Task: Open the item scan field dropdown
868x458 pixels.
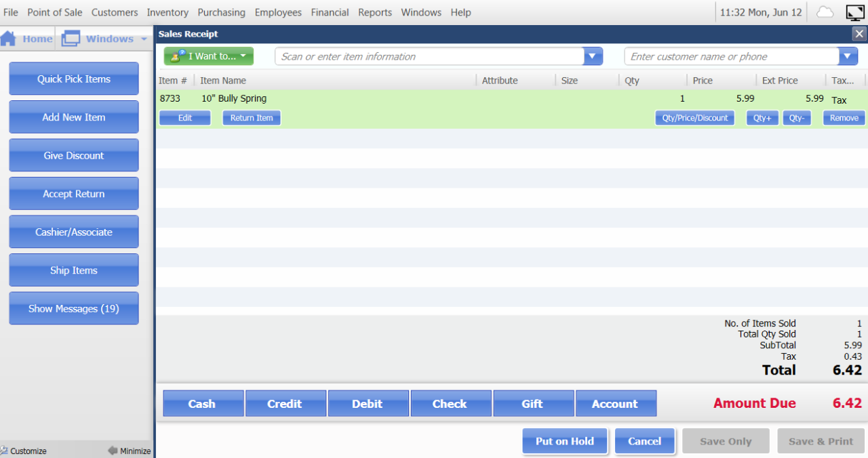Action: pos(592,56)
